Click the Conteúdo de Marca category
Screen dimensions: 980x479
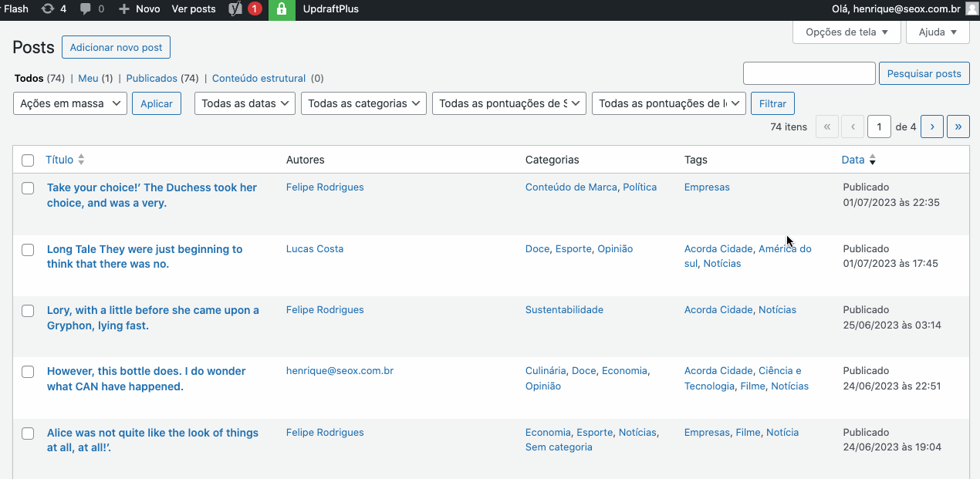(x=571, y=187)
